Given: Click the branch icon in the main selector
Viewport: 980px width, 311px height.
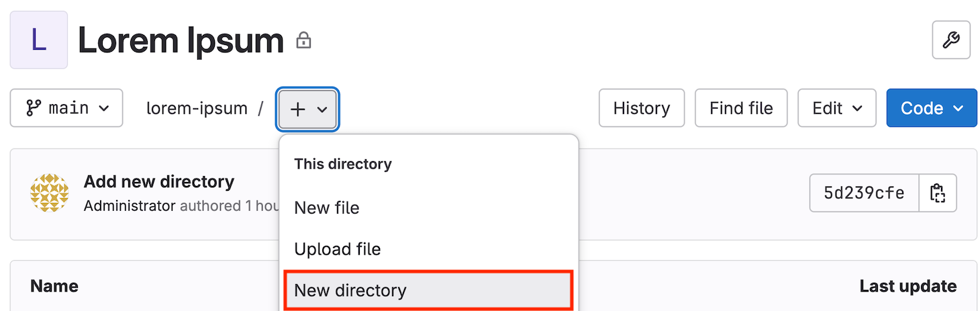Looking at the screenshot, I should tap(33, 107).
